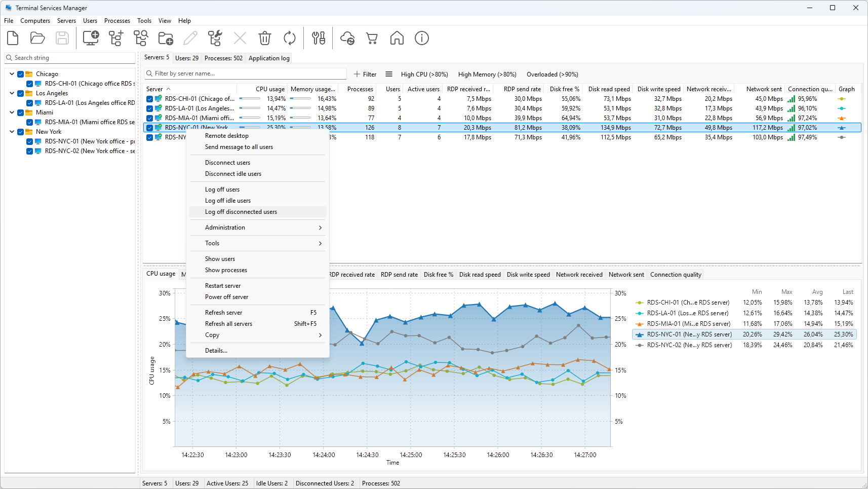Image resolution: width=868 pixels, height=489 pixels.
Task: Collapse the New York tree node
Action: pos(12,132)
